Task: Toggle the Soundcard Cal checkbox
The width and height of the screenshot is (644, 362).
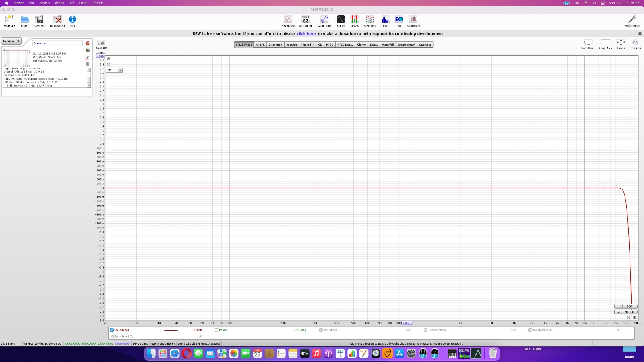Action: [x=112, y=337]
